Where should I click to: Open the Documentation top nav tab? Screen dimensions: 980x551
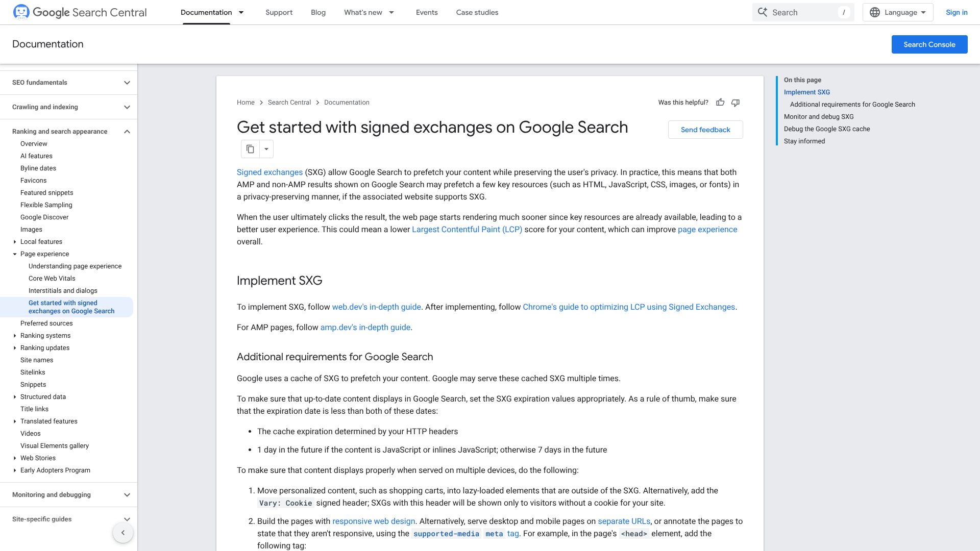coord(206,12)
